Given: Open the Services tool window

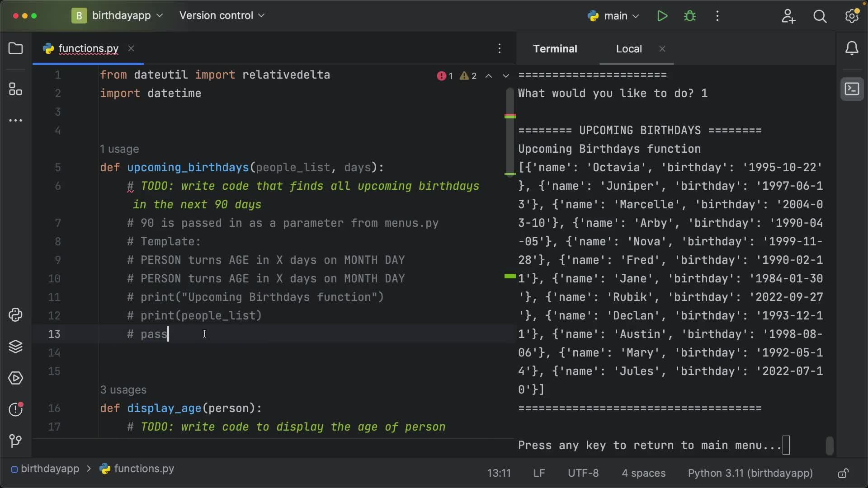Looking at the screenshot, I should click(16, 378).
